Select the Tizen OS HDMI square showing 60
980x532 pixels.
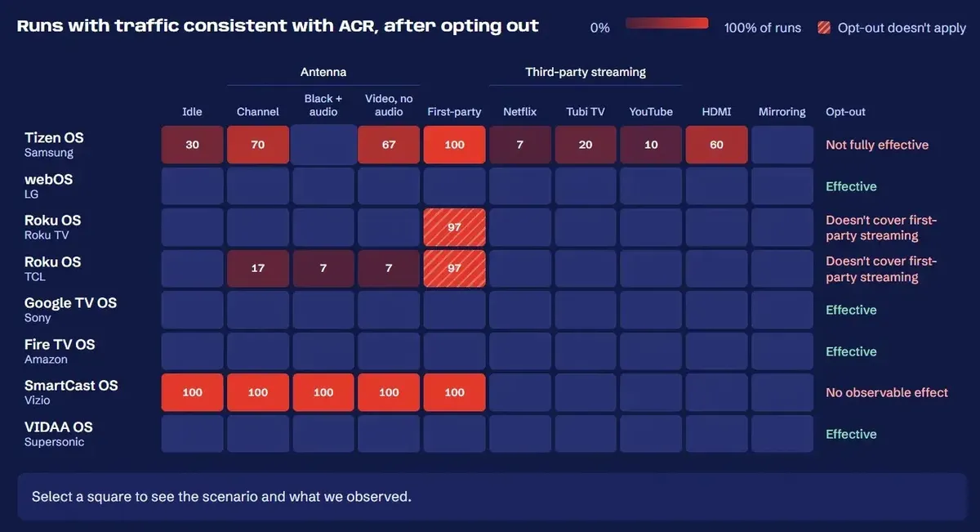click(x=716, y=145)
